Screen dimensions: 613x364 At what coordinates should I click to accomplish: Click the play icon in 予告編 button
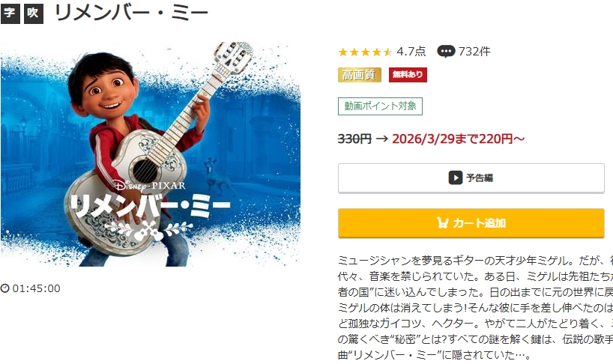pyautogui.click(x=456, y=178)
